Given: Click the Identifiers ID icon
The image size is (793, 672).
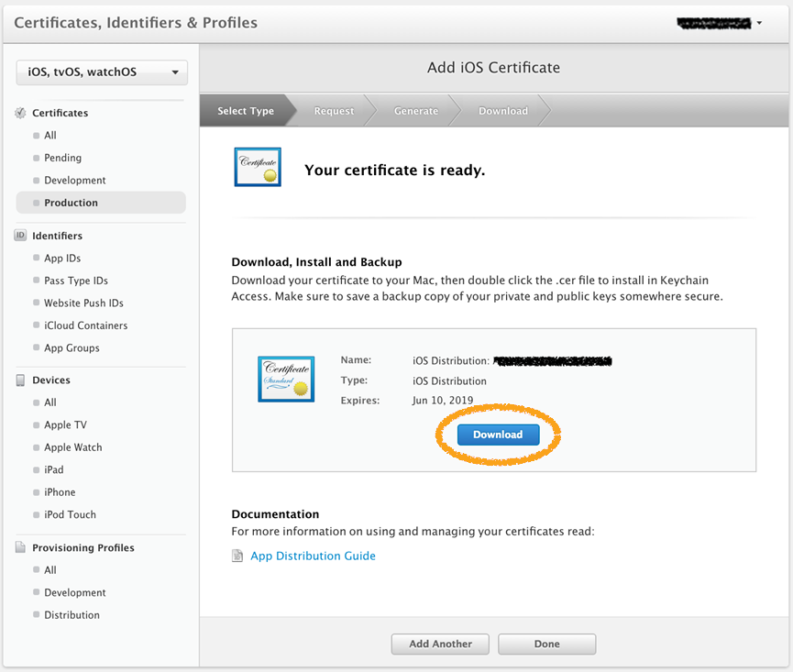Looking at the screenshot, I should (x=20, y=235).
